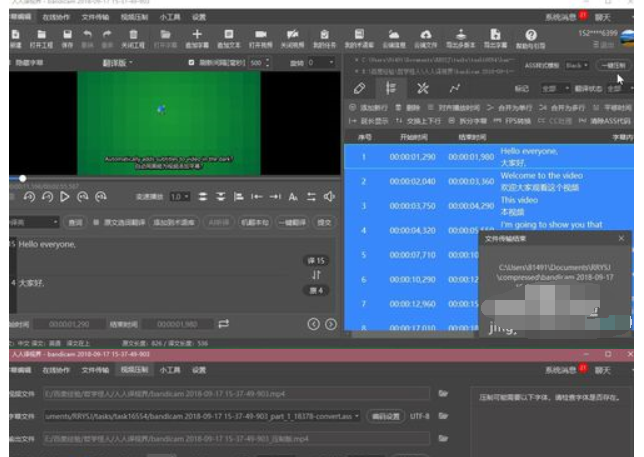Toggle the hide subtitles checkbox
644x457 pixels.
(x=11, y=62)
